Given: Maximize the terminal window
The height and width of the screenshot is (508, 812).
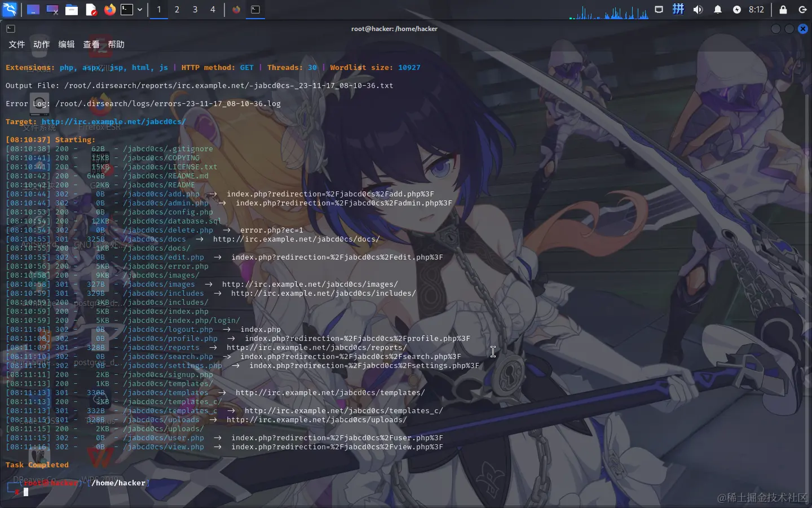Looking at the screenshot, I should (x=789, y=29).
